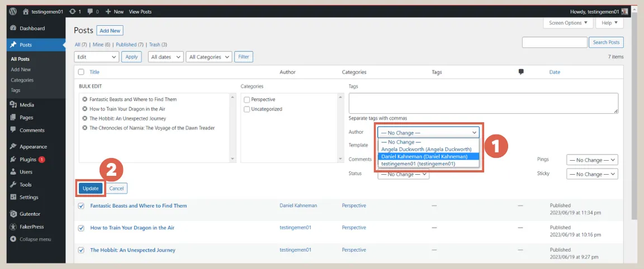This screenshot has width=644, height=269.
Task: Click the Comments sidebar icon
Action: (x=13, y=131)
